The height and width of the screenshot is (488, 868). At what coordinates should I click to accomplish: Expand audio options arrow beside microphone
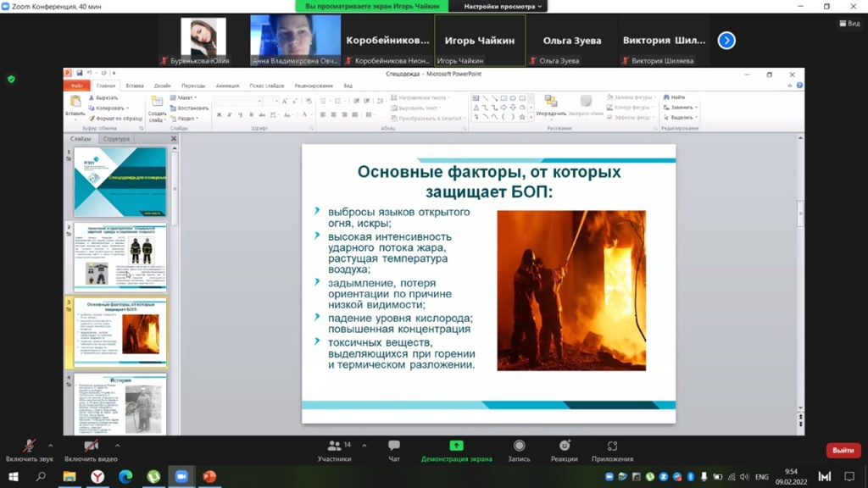click(x=50, y=446)
